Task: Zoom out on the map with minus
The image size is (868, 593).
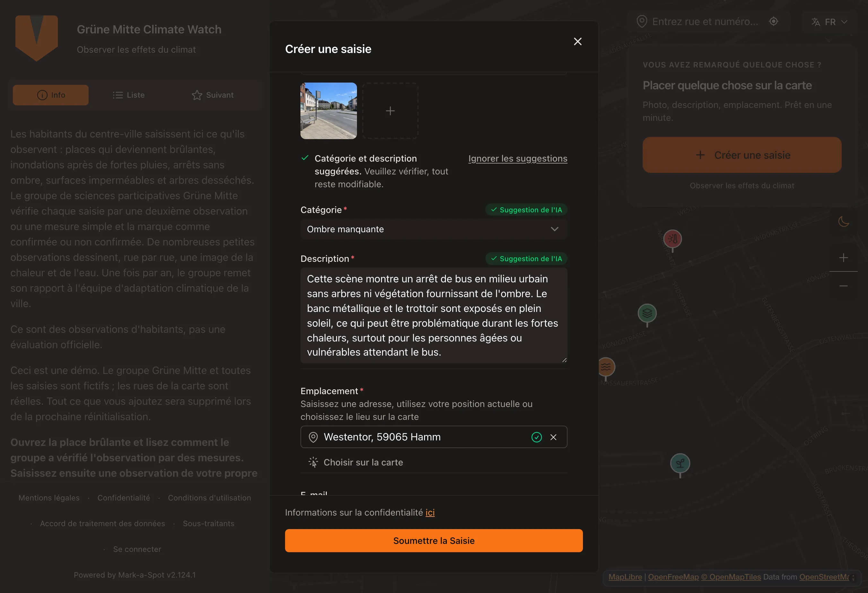Action: point(843,286)
